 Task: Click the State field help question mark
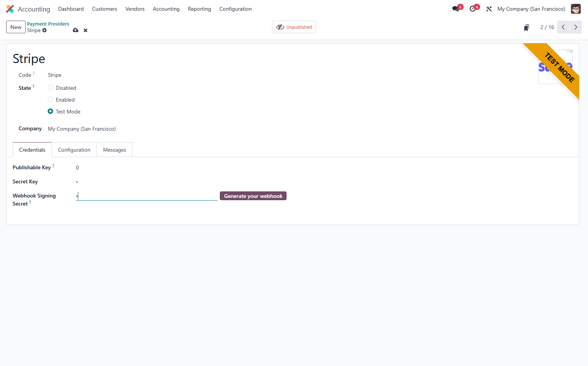coord(33,86)
